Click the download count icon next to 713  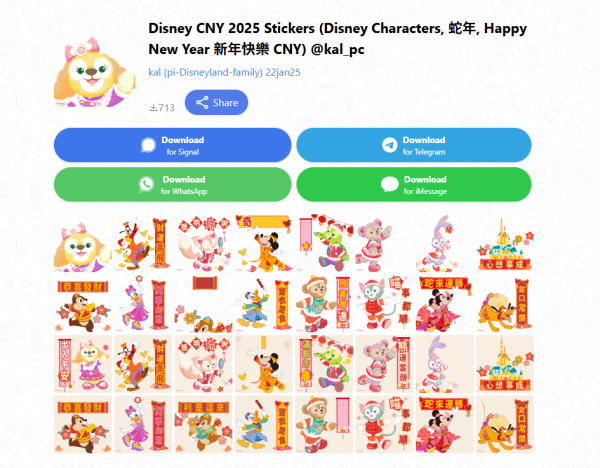153,108
